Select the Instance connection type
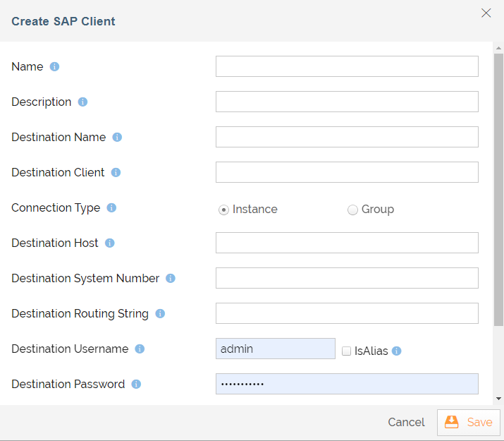Viewport: 504px width, 441px height. (224, 210)
